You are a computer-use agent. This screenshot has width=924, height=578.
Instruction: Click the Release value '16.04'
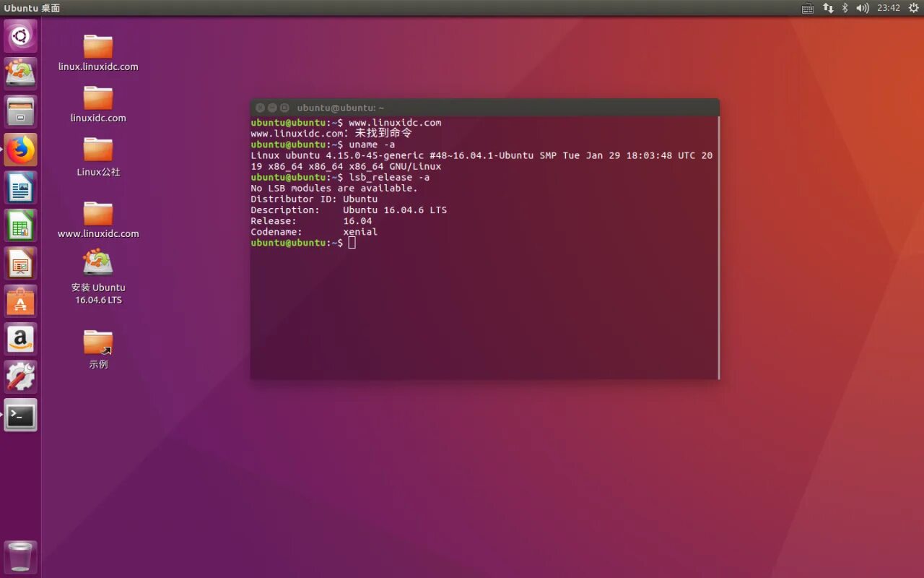(x=357, y=221)
